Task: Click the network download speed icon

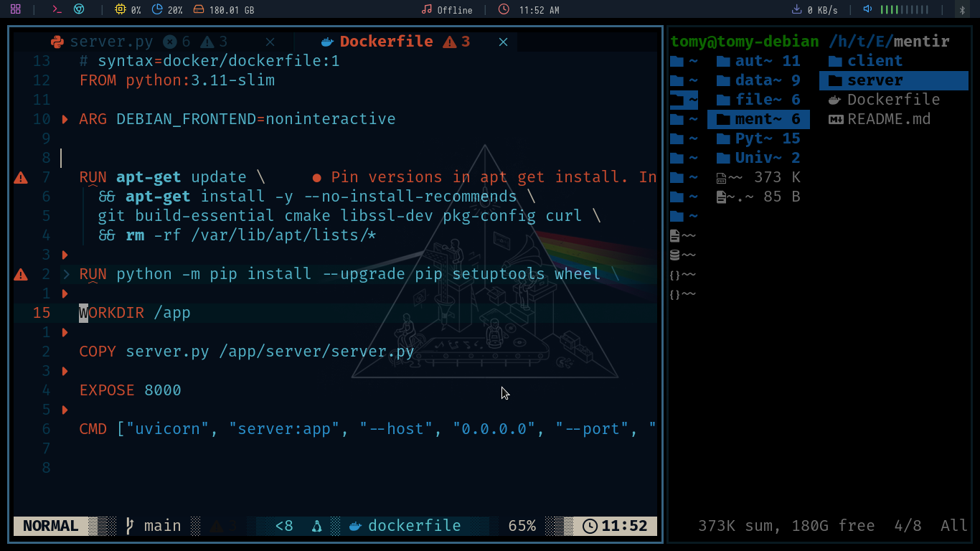Action: (x=796, y=9)
